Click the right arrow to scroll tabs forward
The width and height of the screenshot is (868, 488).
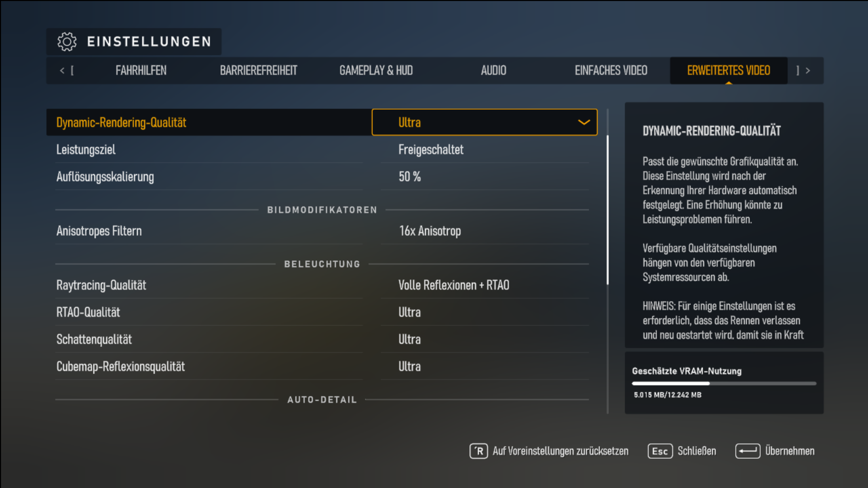pyautogui.click(x=808, y=70)
